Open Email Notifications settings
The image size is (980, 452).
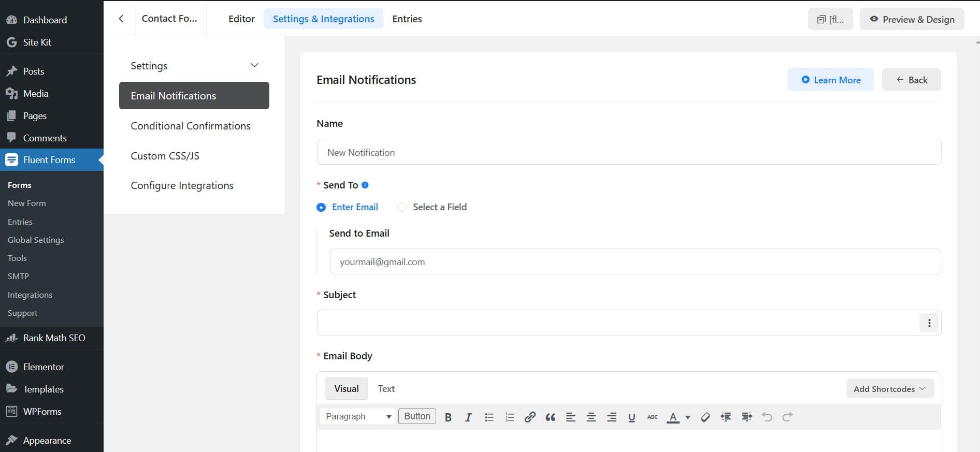point(194,96)
